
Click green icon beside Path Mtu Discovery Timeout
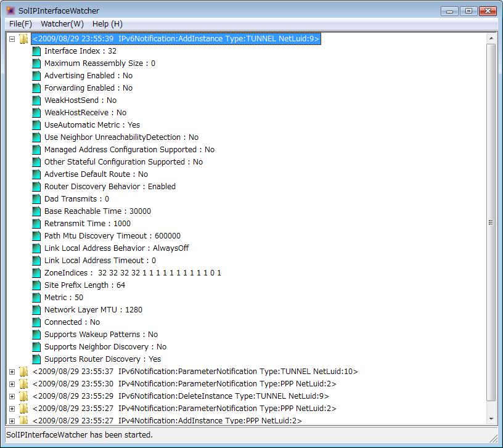[x=36, y=236]
